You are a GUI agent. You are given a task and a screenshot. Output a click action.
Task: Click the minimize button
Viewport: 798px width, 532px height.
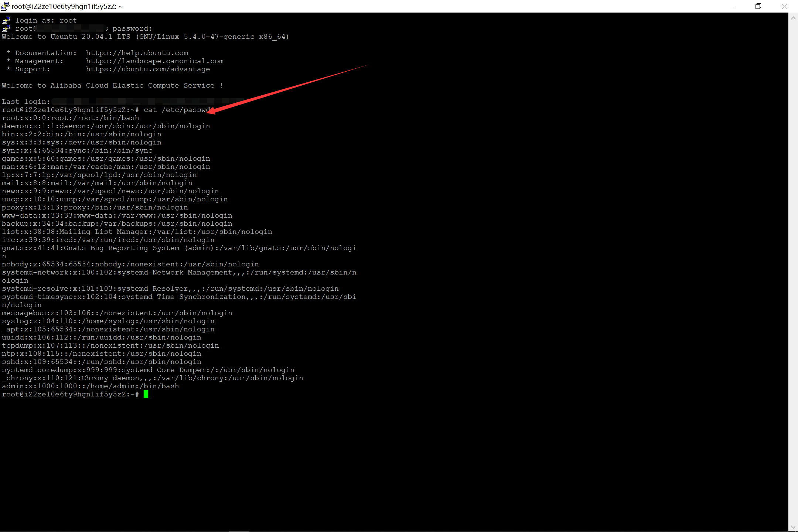click(x=733, y=6)
